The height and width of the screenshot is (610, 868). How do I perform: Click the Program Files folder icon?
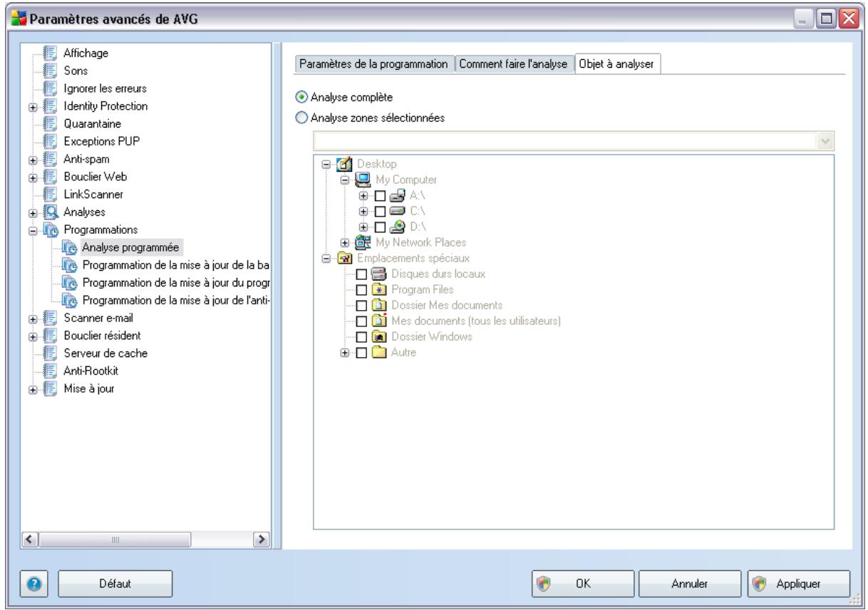(x=379, y=289)
